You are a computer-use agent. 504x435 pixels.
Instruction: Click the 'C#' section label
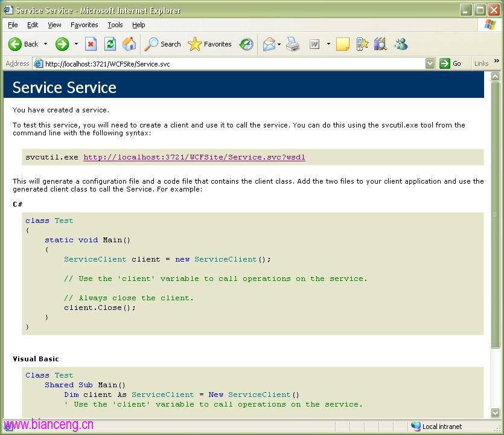[x=18, y=204]
